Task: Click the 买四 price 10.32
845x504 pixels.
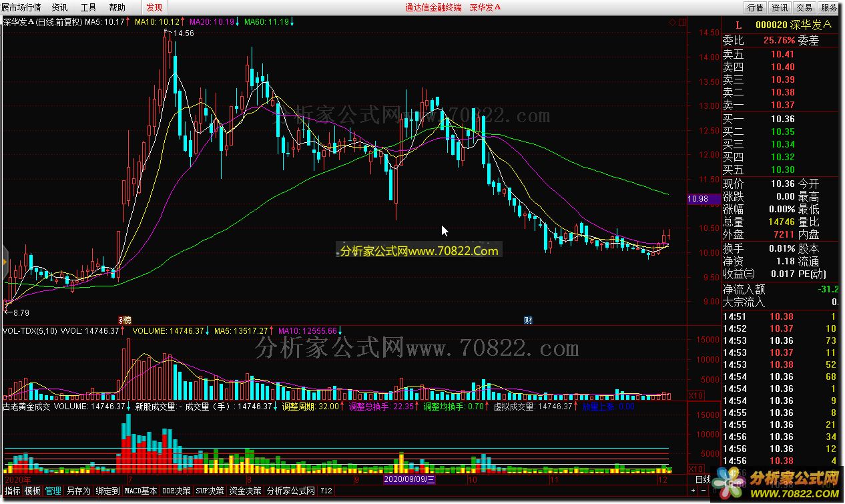Action: (x=783, y=158)
